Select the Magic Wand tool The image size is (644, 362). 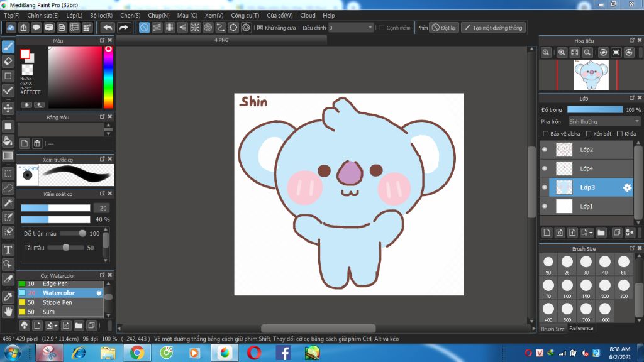(8, 203)
